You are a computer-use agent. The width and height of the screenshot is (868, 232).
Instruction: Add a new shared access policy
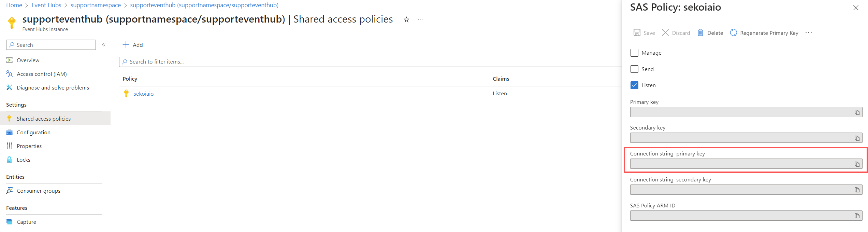(x=133, y=45)
